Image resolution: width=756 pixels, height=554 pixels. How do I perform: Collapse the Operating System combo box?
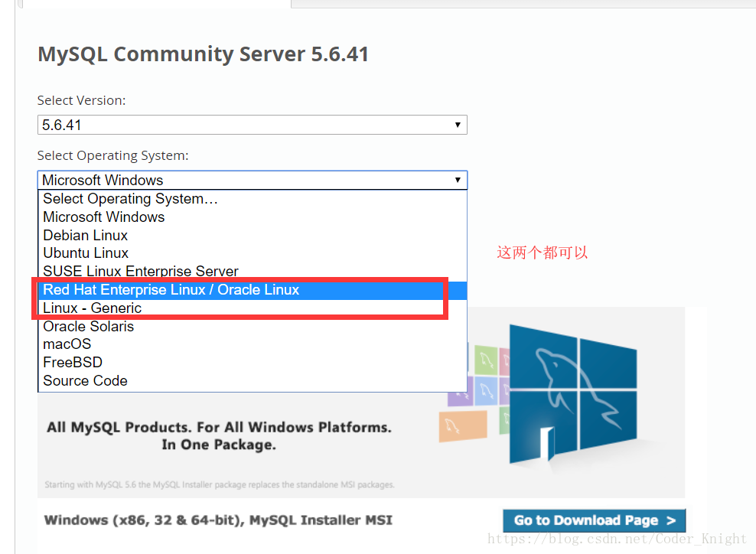[x=253, y=180]
